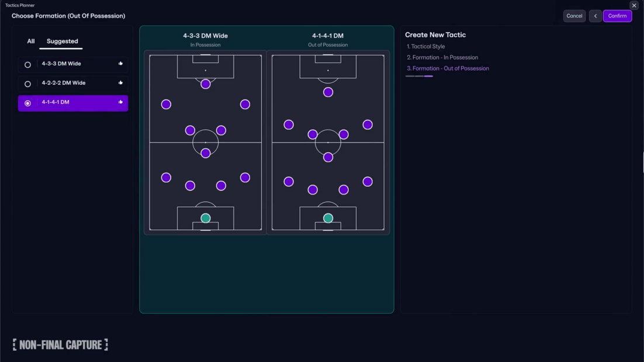Select the goalkeeper marker on the In Possession pitch
The image size is (644, 362).
point(205,218)
